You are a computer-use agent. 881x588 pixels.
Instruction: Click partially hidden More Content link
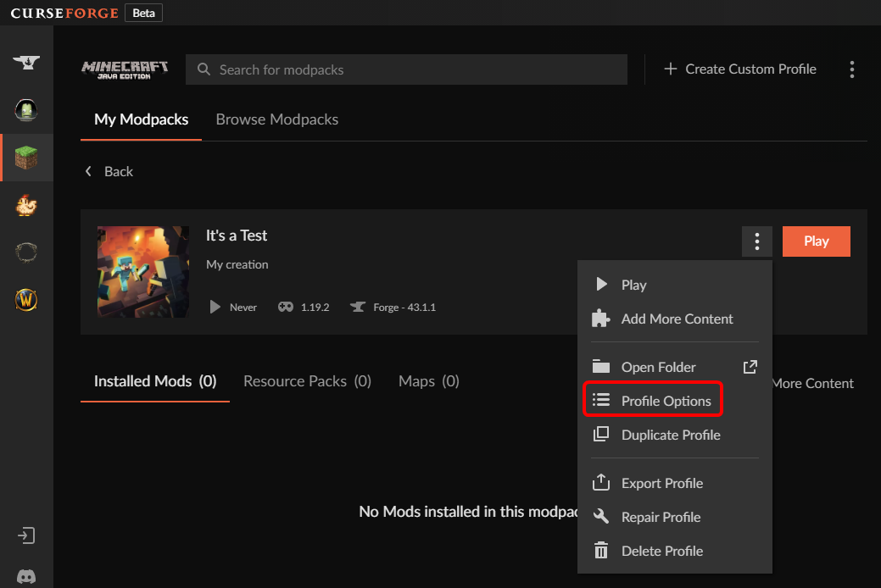click(x=813, y=384)
